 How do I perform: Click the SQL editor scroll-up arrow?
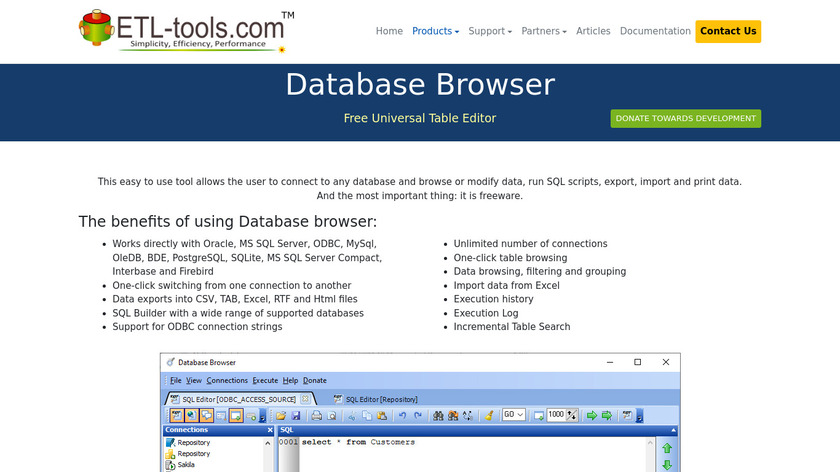click(650, 443)
